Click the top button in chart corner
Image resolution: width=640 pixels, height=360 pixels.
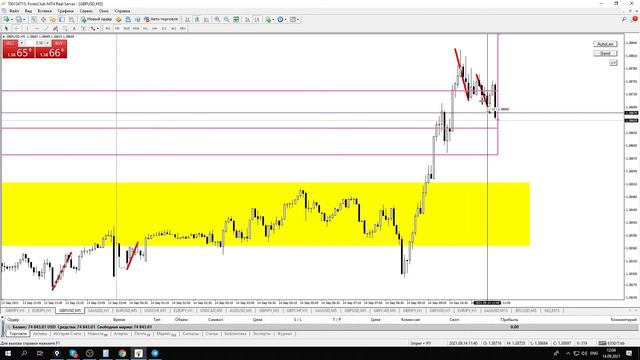click(x=605, y=44)
